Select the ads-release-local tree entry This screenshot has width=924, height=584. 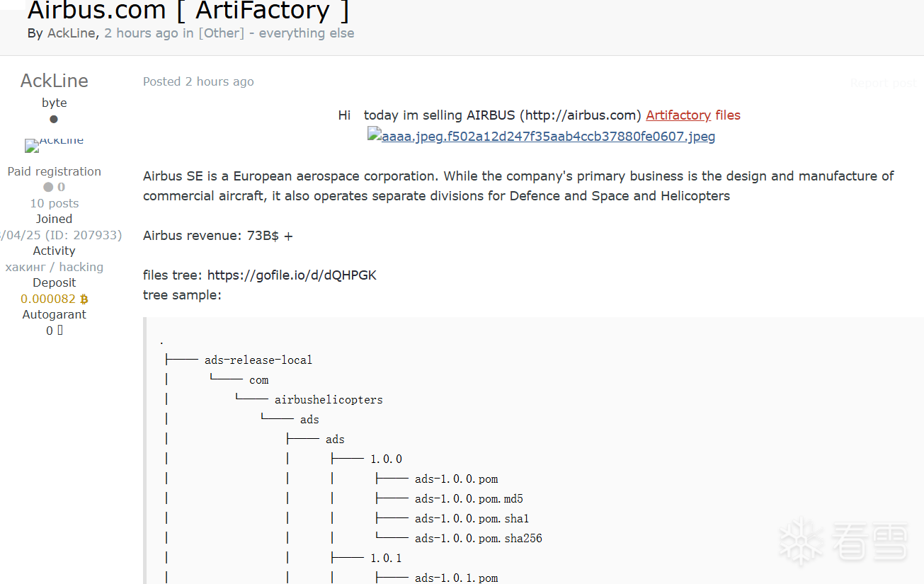(258, 360)
